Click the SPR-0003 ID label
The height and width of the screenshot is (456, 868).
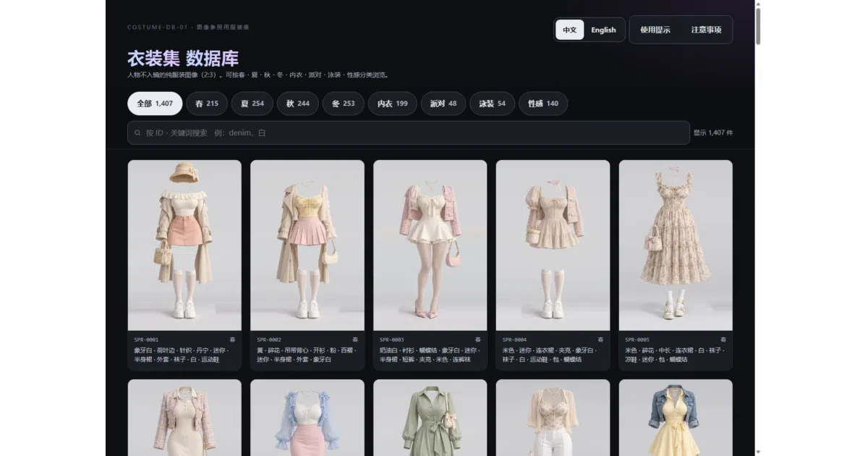coord(392,339)
